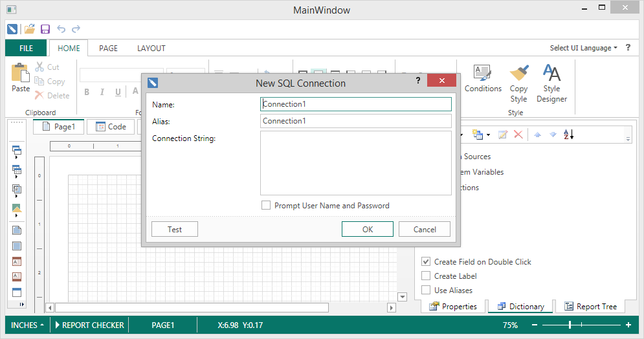Click the edit item pencil icon in Dictionary toolbar
Image resolution: width=644 pixels, height=339 pixels.
[503, 135]
